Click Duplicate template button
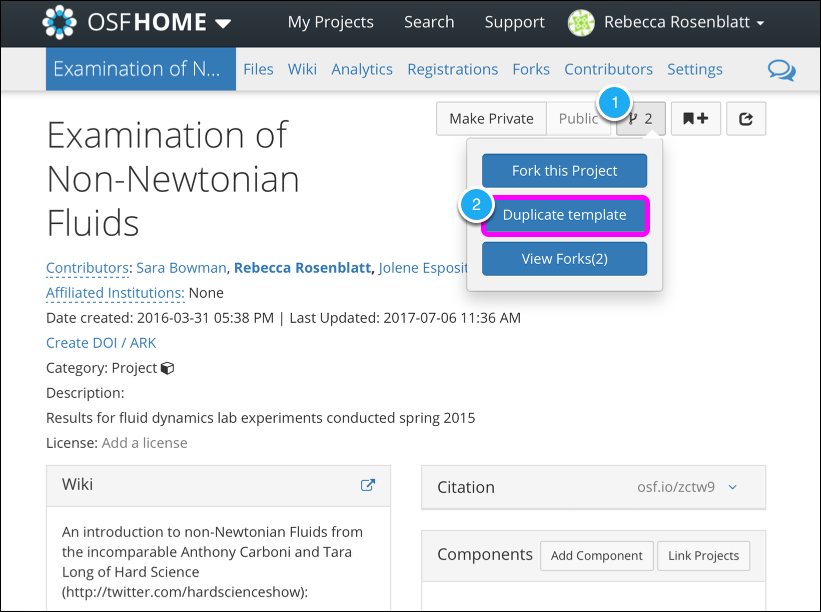The height and width of the screenshot is (612, 821). point(564,215)
